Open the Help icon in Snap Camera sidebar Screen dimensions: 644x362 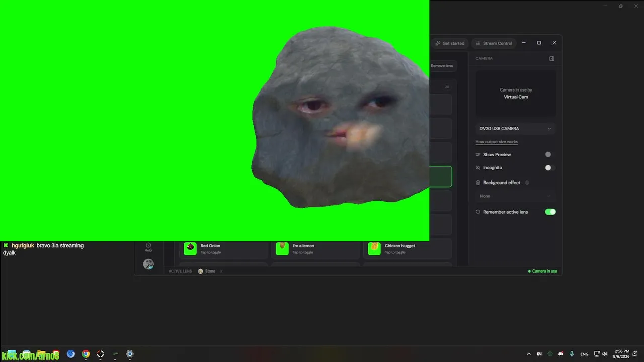[148, 247]
